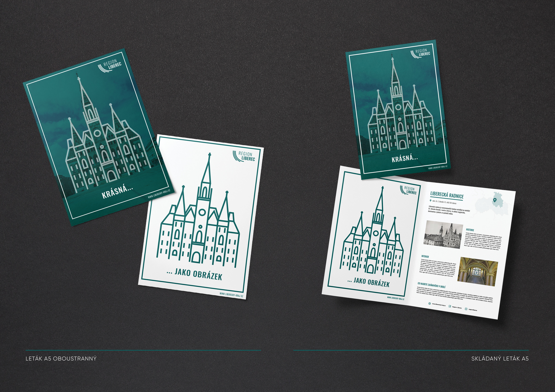Click the Facebook icon beside Region Liberec
This screenshot has width=555, height=392.
(x=450, y=306)
